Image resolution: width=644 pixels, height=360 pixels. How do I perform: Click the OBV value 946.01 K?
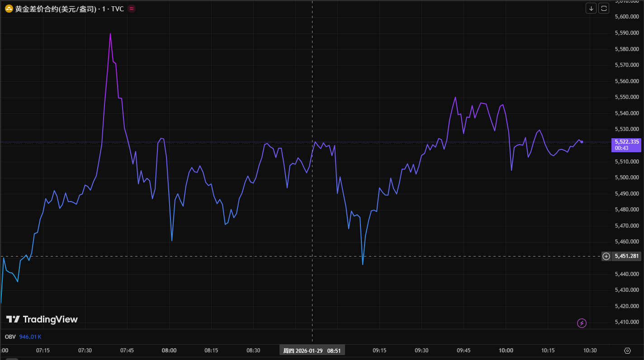coord(31,337)
